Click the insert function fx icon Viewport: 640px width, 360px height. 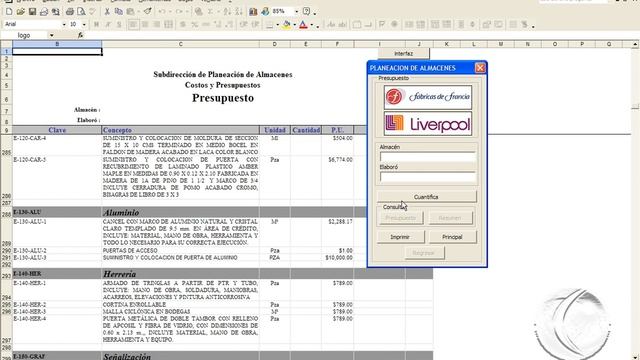click(x=80, y=36)
